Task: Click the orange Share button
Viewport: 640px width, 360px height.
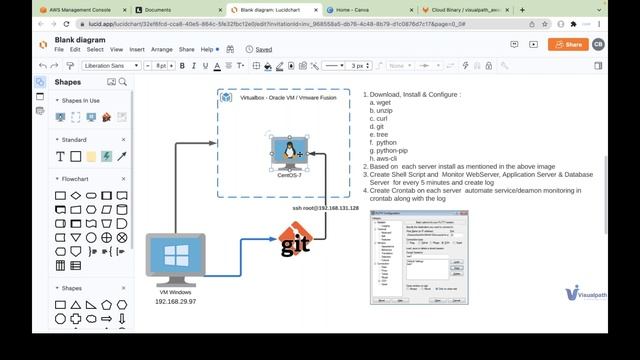Action: [x=568, y=44]
